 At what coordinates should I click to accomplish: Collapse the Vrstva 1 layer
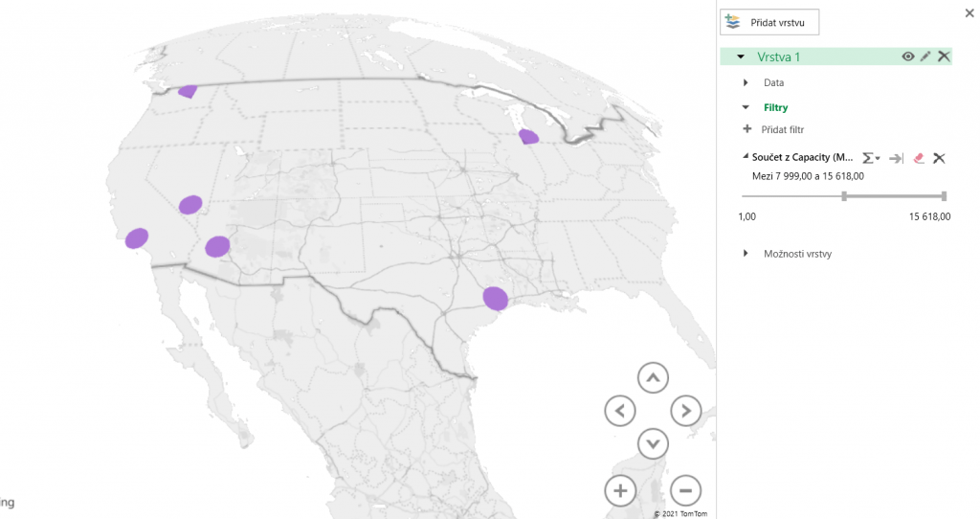[741, 57]
